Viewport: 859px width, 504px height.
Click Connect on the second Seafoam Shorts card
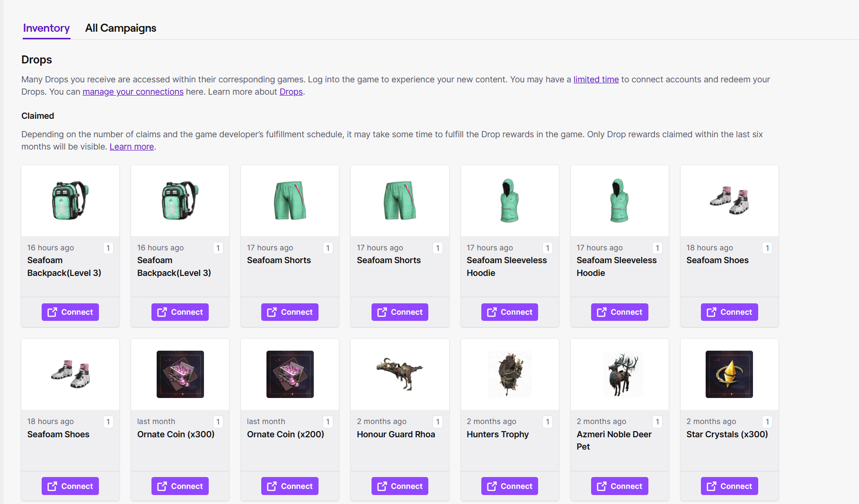point(400,312)
